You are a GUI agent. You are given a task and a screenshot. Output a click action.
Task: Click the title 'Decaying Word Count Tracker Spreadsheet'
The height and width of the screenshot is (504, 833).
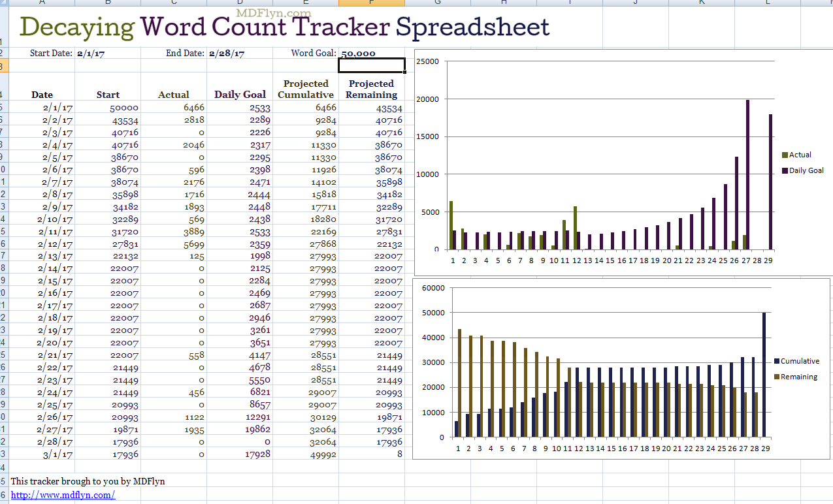(285, 27)
